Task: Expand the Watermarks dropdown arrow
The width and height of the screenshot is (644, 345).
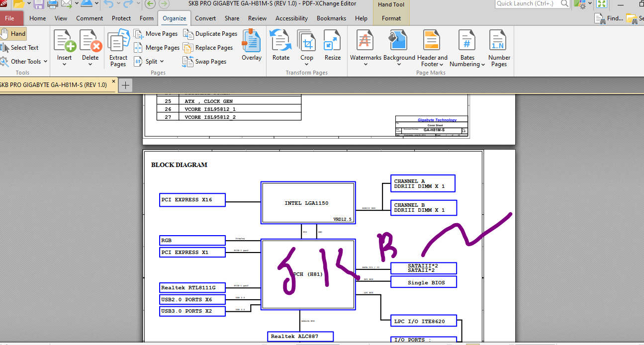Action: coord(366,64)
